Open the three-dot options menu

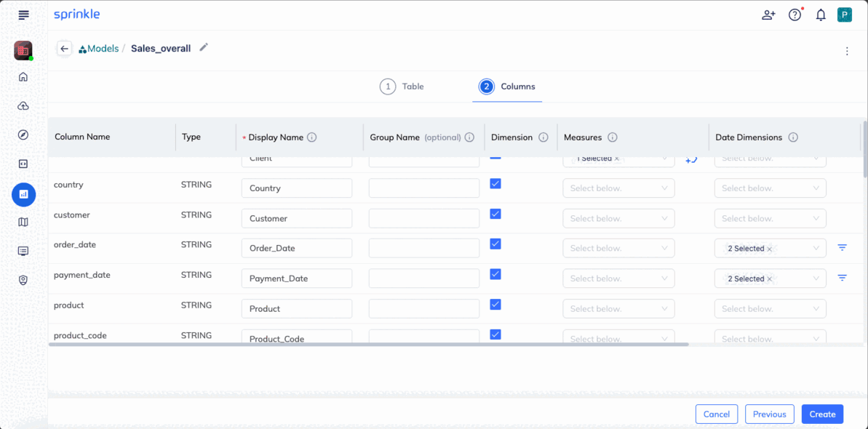[x=846, y=52]
